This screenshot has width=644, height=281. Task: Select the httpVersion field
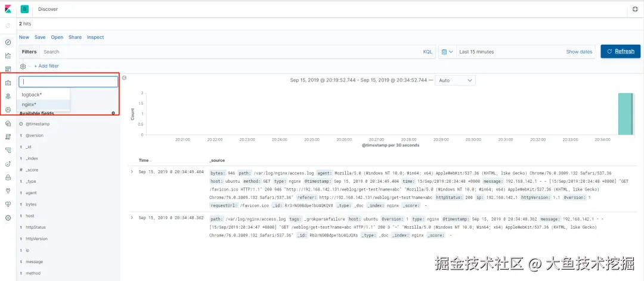(36, 239)
